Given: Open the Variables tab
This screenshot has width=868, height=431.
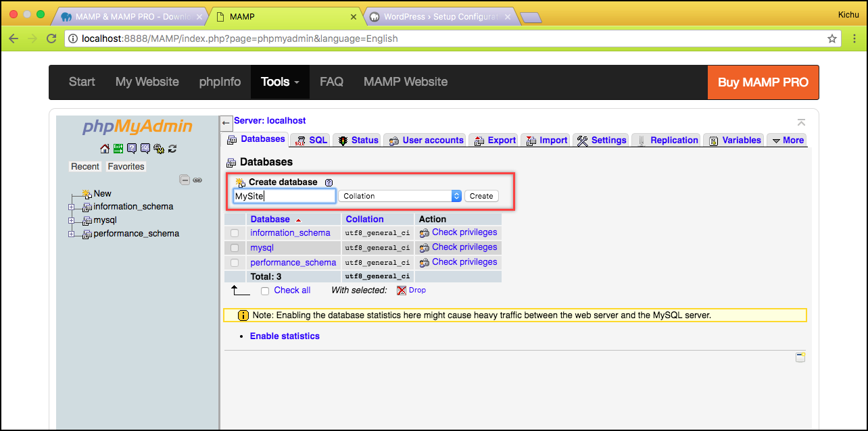Looking at the screenshot, I should pyautogui.click(x=733, y=141).
